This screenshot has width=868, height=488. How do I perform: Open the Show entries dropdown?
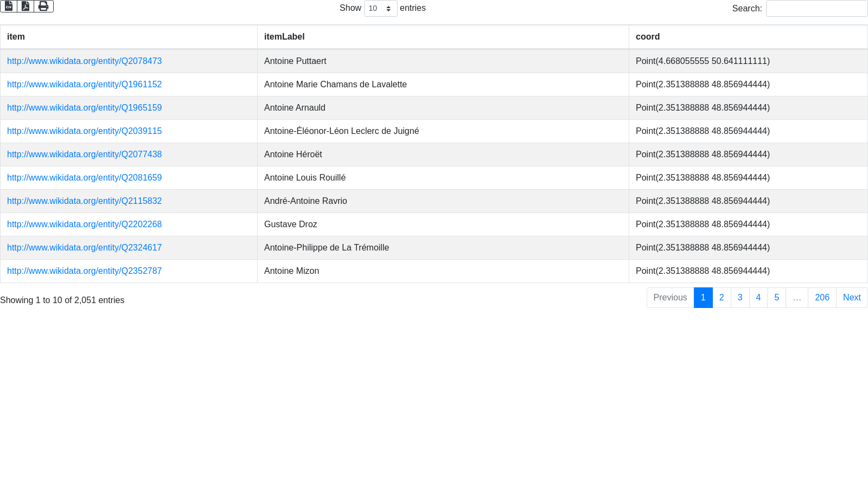(x=380, y=8)
